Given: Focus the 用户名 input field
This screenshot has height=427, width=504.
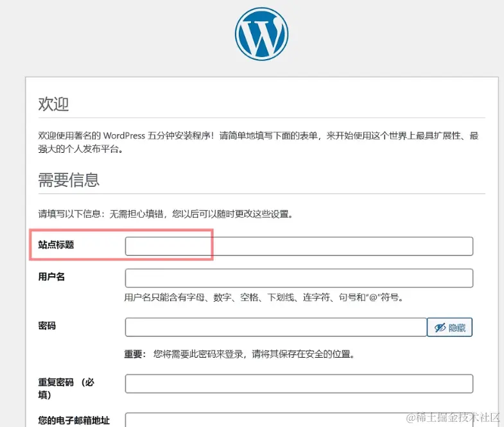Looking at the screenshot, I should point(299,278).
